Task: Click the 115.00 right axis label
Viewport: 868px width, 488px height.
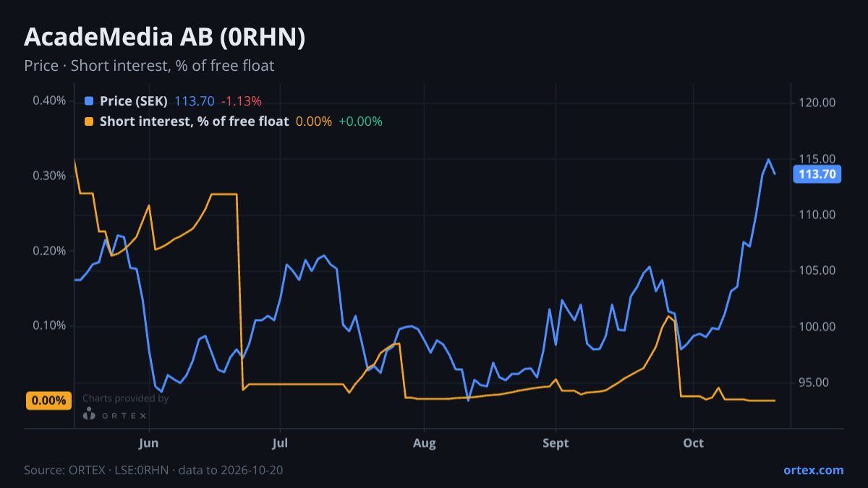Action: (x=817, y=159)
